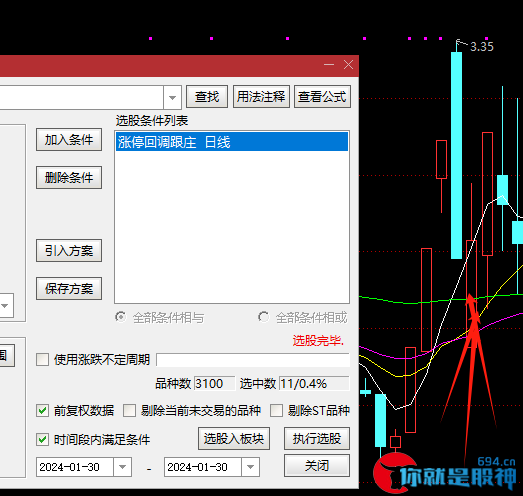Screen dimensions: 523x496
Task: Toggle 前复权数据 checkbox
Action: (x=43, y=411)
